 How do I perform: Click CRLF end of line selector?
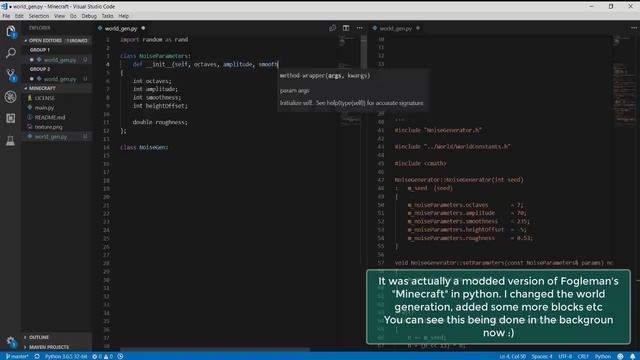pos(583,356)
